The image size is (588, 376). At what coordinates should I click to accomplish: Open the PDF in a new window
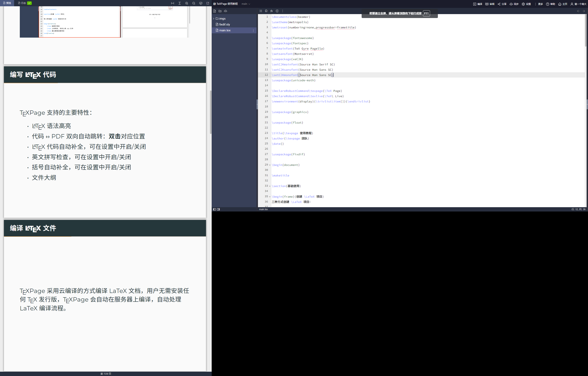pyautogui.click(x=208, y=3)
